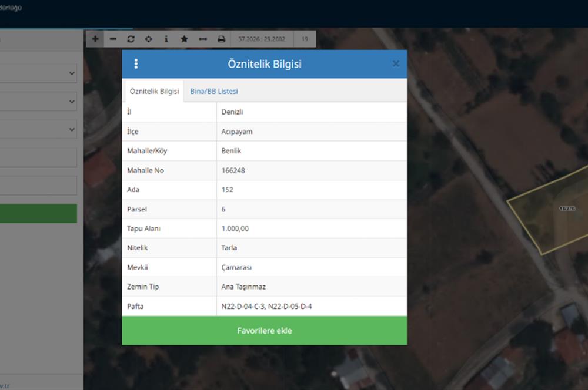Click the green search button in left panel
The width and height of the screenshot is (588, 390).
38,214
